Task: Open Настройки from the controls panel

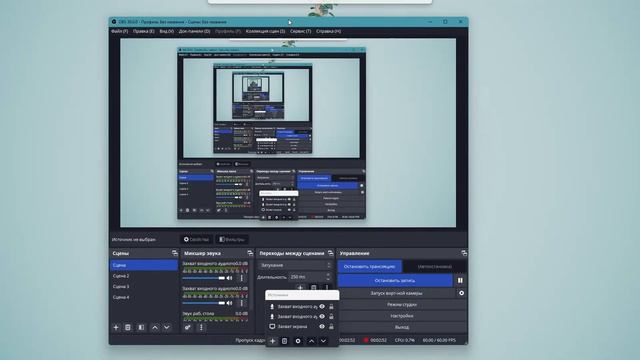Action: tap(402, 316)
